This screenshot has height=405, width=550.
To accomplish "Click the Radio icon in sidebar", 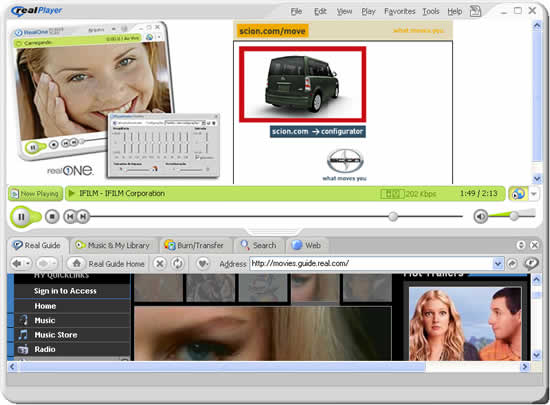I will [23, 349].
